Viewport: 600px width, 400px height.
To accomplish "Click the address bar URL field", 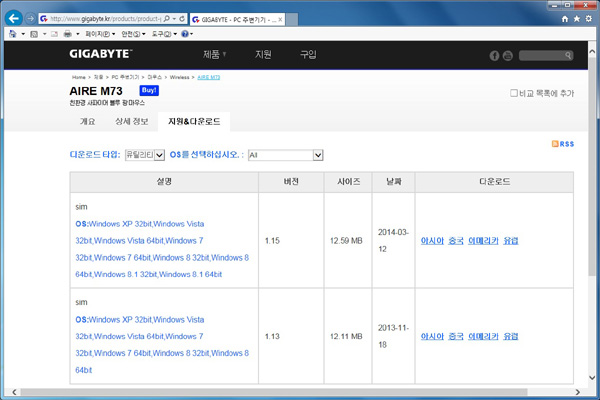I will coord(105,18).
